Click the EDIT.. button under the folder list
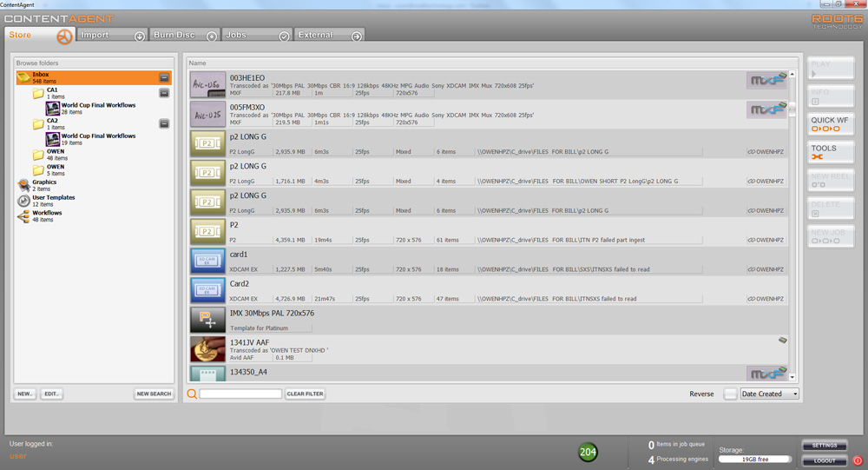868x470 pixels. tap(51, 394)
